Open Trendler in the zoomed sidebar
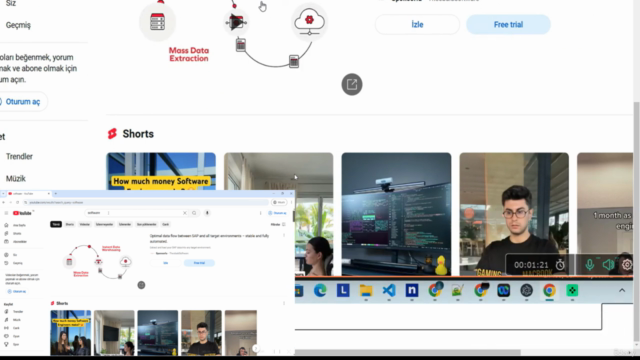Image resolution: width=640 pixels, height=360 pixels. (x=19, y=157)
